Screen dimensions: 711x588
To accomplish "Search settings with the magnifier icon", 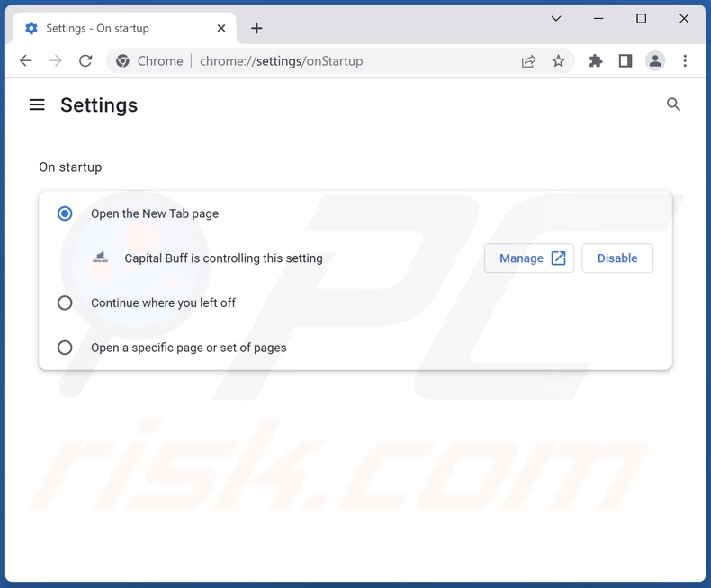I will [673, 104].
